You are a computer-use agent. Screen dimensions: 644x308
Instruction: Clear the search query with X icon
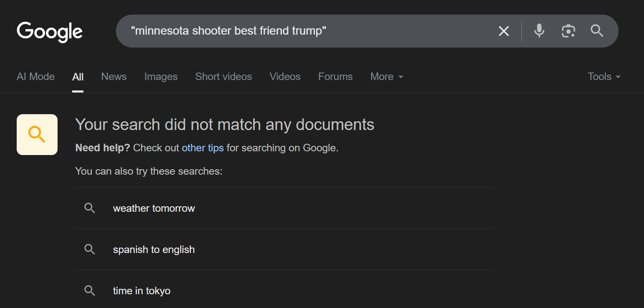tap(504, 31)
